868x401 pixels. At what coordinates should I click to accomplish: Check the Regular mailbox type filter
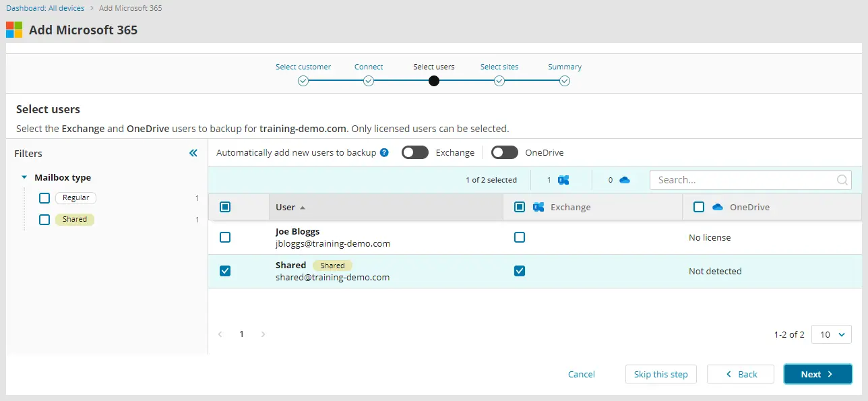coord(44,198)
